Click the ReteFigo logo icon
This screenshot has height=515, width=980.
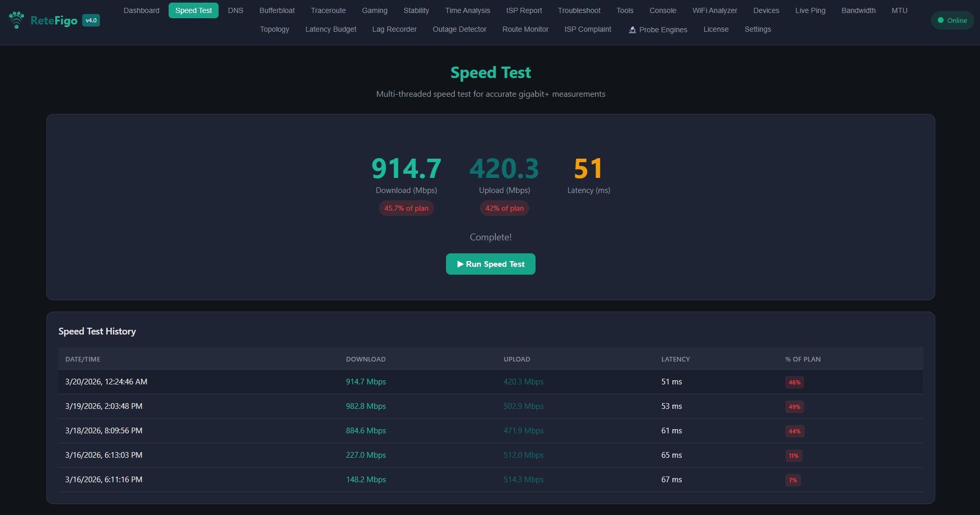(17, 20)
